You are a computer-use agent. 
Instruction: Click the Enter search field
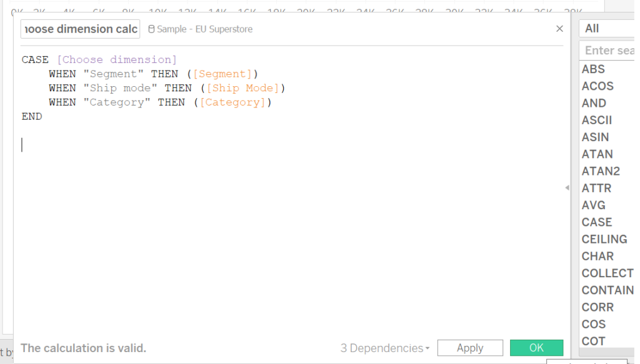click(x=609, y=50)
